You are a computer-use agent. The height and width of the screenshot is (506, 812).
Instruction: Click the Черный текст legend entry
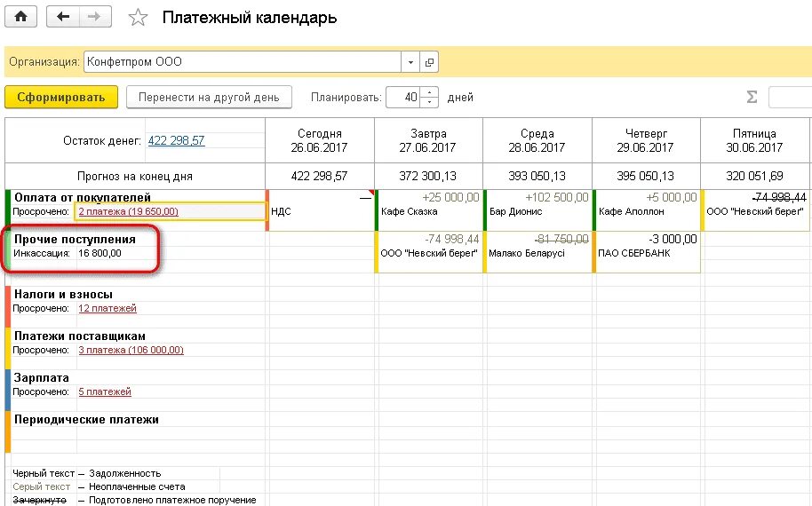click(43, 473)
